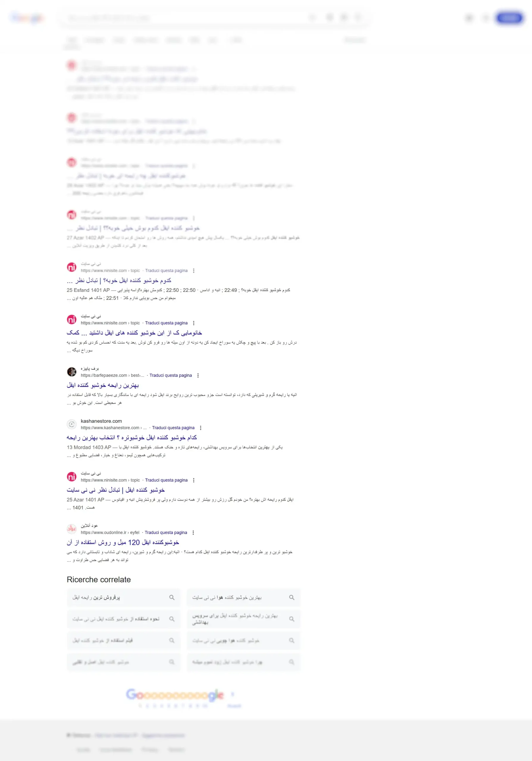The width and height of the screenshot is (532, 761).
Task: Open the kashanestore.com result title link
Action: pos(132,438)
